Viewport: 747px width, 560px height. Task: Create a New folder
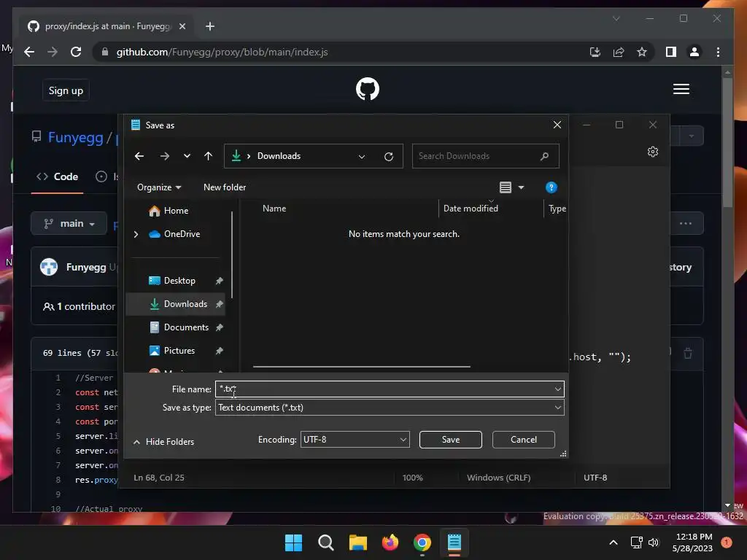point(225,187)
